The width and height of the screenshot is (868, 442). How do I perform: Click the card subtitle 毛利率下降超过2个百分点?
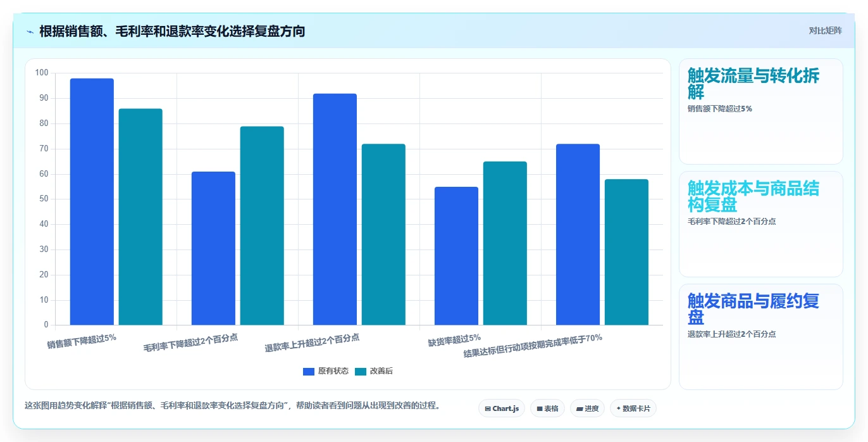(732, 222)
